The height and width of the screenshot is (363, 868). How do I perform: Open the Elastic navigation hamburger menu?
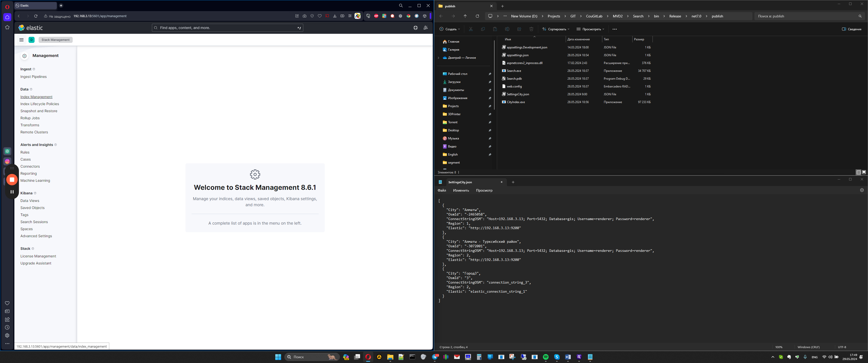coord(21,40)
